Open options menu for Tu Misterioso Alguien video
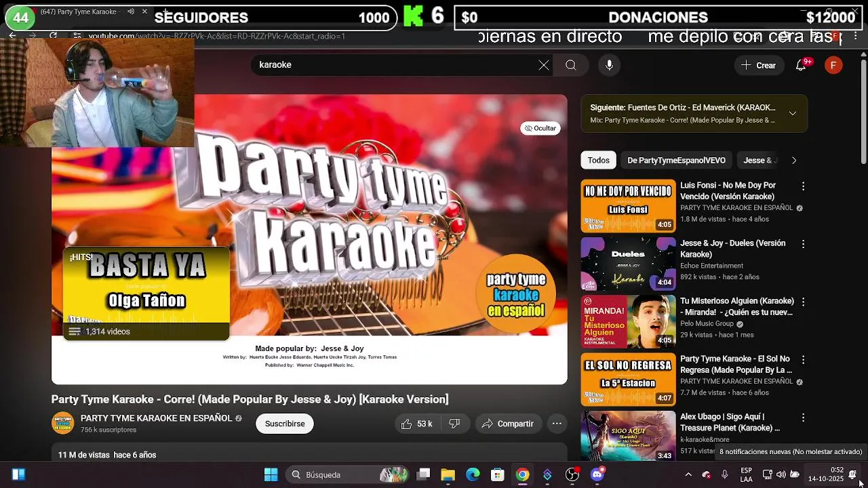Viewport: 868px width, 488px height. point(803,302)
